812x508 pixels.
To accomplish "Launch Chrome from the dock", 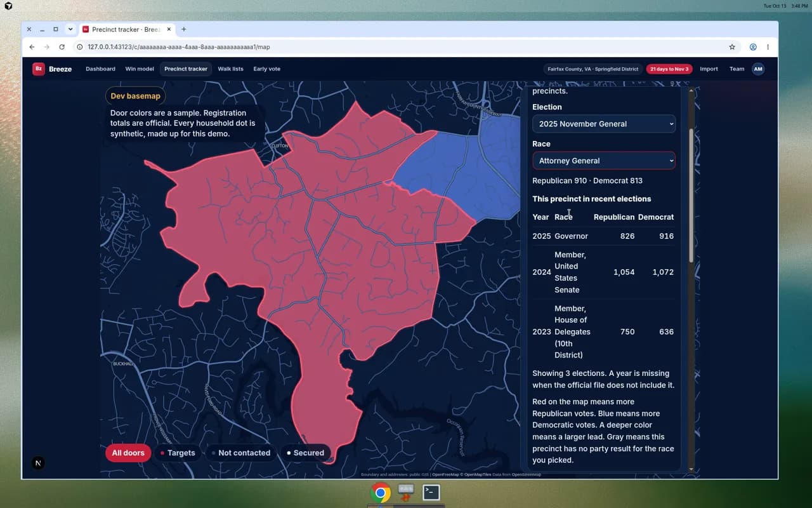I will coord(381,492).
